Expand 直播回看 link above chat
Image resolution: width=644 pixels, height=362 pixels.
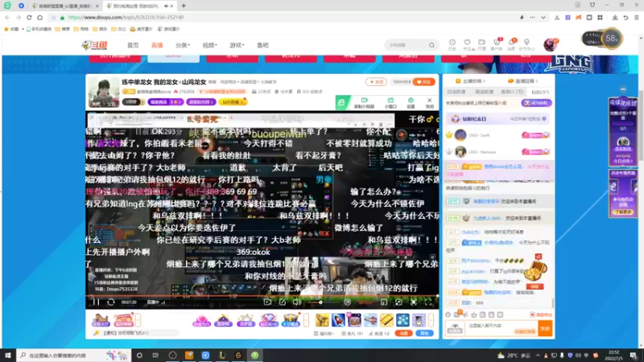[522, 81]
